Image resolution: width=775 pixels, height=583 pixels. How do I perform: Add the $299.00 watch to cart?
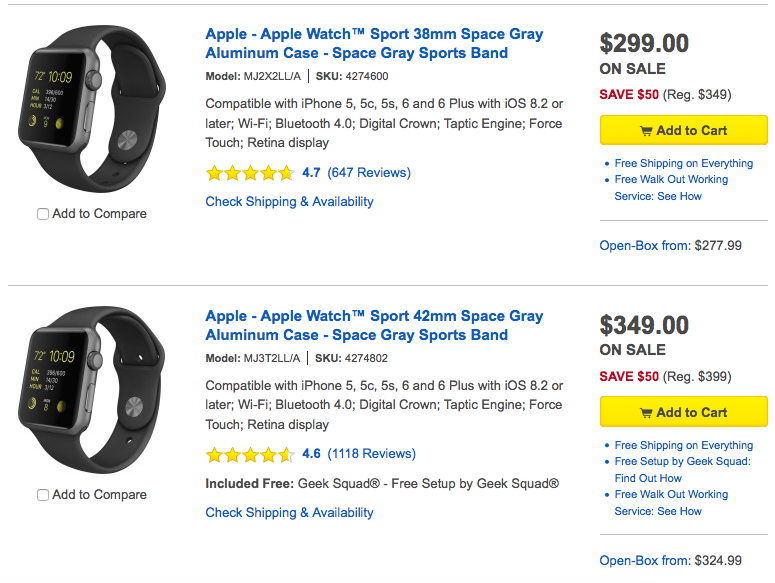pyautogui.click(x=683, y=131)
